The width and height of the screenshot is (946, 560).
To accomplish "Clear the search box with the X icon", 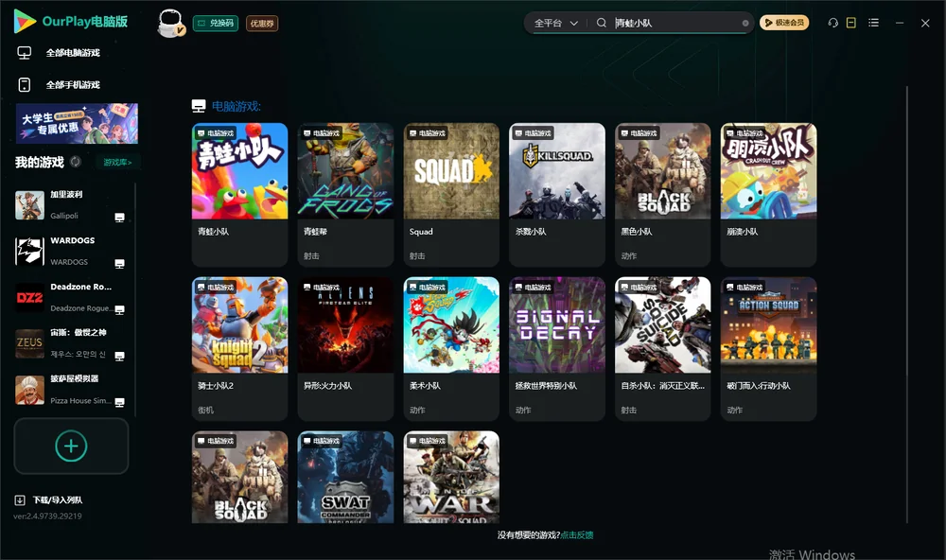I will [745, 24].
